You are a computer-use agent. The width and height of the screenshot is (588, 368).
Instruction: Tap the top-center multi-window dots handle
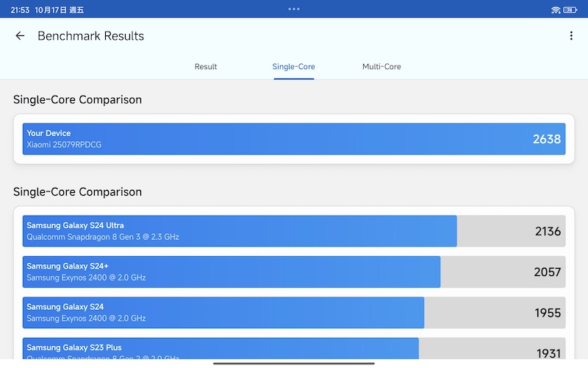click(x=294, y=9)
